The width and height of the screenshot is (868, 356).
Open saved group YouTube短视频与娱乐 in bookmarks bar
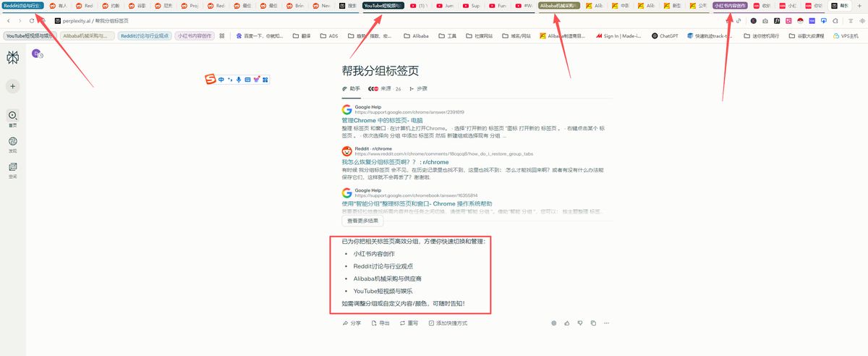pos(30,35)
